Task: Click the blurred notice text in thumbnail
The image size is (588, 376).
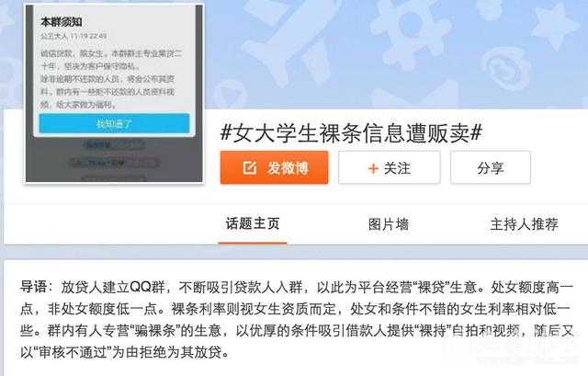Action: [108, 78]
